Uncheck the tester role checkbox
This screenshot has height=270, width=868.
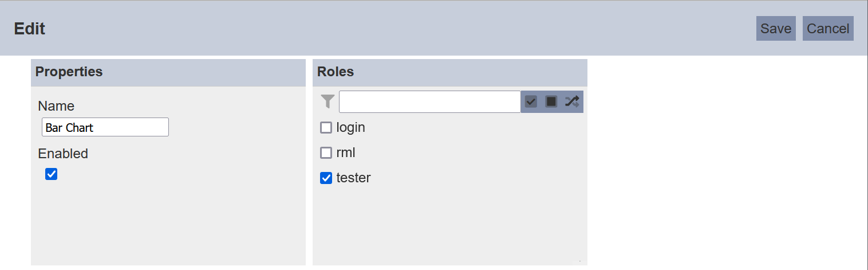tap(326, 178)
